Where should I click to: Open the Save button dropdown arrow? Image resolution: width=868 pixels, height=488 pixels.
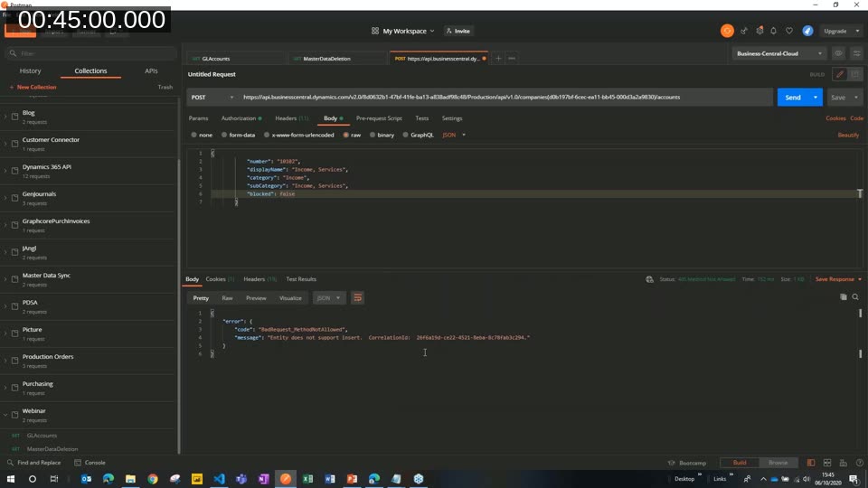[856, 98]
